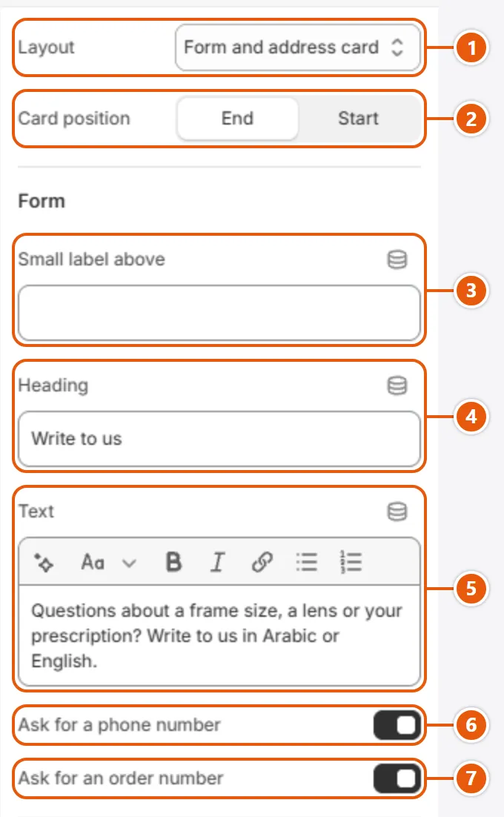Click the Layout label

pyautogui.click(x=47, y=47)
